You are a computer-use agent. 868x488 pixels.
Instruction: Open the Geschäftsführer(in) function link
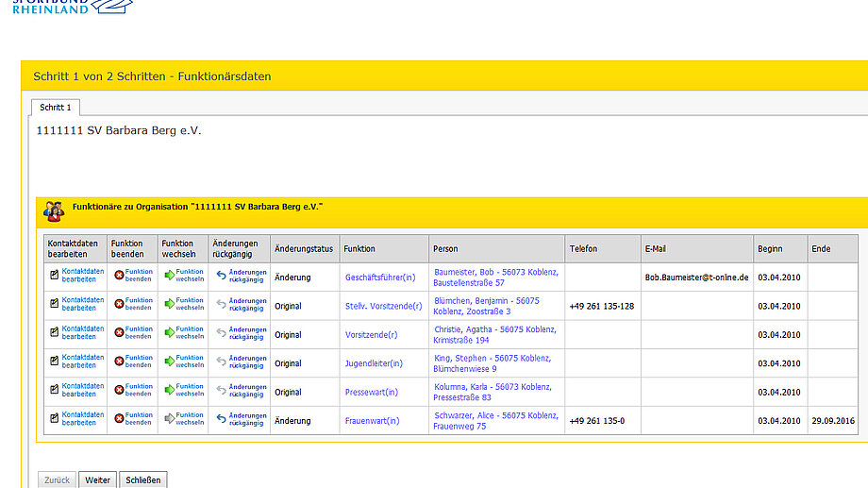379,278
